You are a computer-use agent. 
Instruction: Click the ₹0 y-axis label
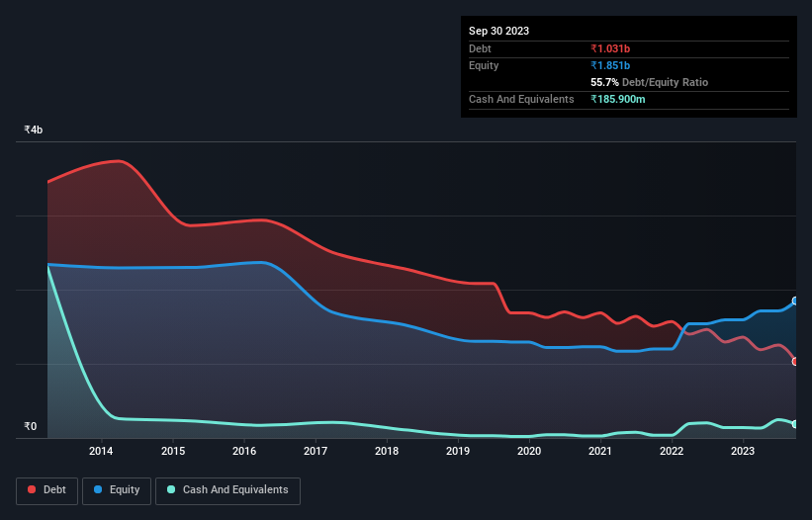(x=30, y=426)
